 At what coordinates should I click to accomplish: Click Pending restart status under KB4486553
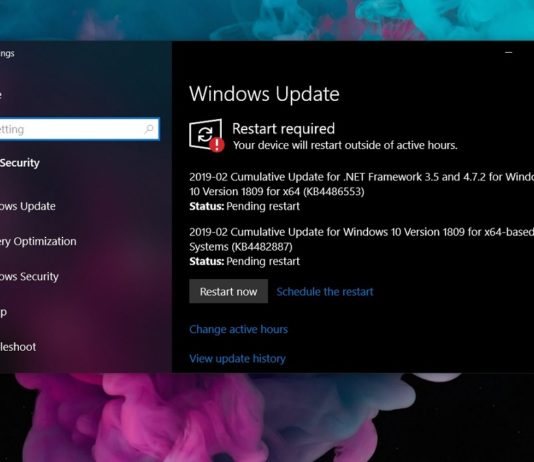pyautogui.click(x=263, y=206)
